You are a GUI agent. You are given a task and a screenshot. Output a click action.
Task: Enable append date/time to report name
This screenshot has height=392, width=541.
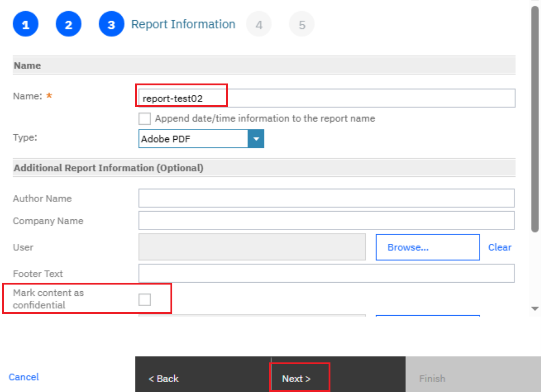[145, 119]
